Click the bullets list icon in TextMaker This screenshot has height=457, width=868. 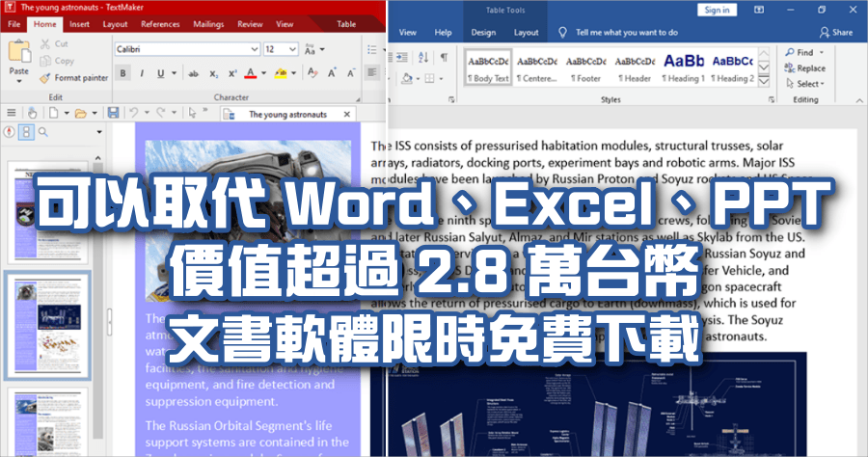tap(372, 50)
